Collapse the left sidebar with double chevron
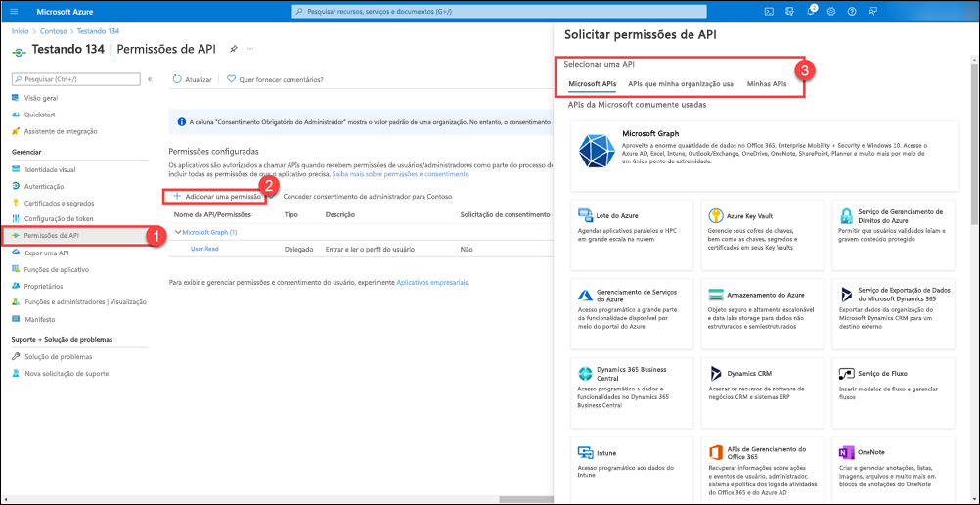The height and width of the screenshot is (505, 980). [150, 78]
